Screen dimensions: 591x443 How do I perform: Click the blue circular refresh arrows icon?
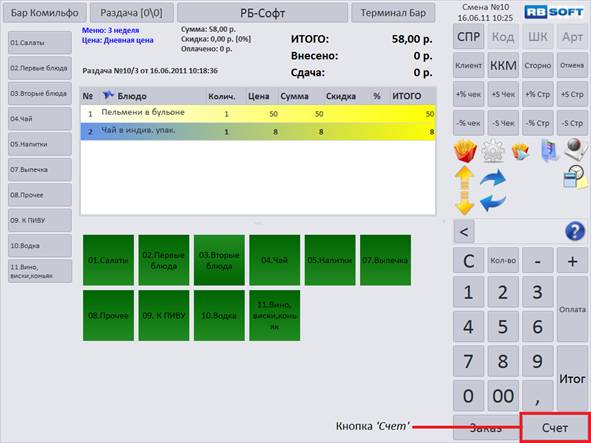point(493,190)
